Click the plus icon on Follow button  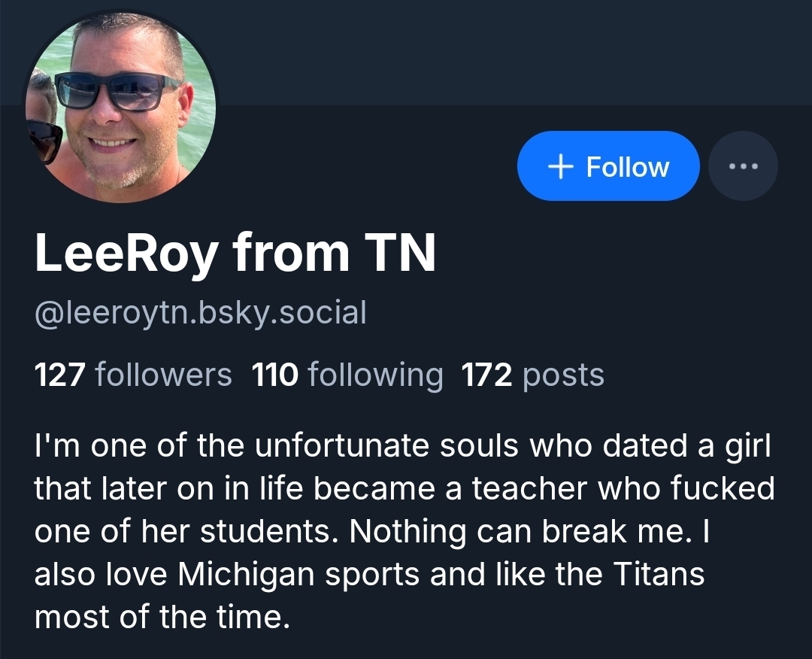click(561, 166)
